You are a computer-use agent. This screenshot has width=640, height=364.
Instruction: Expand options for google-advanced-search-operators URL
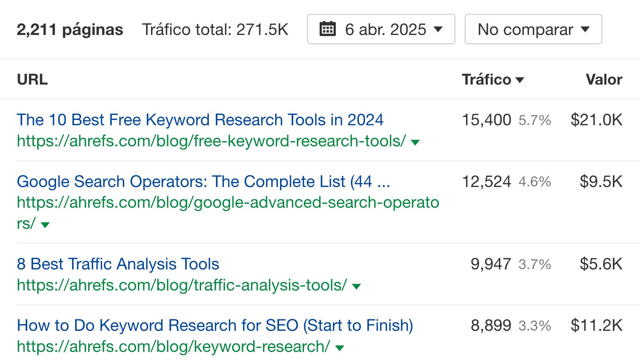(x=45, y=225)
